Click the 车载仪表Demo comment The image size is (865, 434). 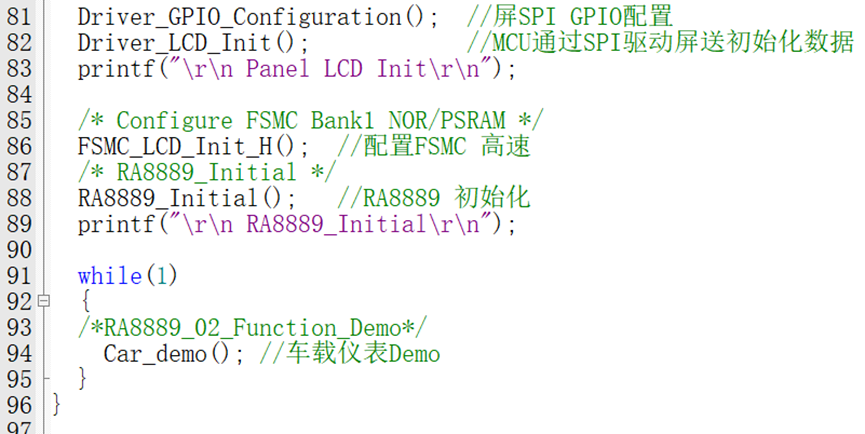(350, 354)
